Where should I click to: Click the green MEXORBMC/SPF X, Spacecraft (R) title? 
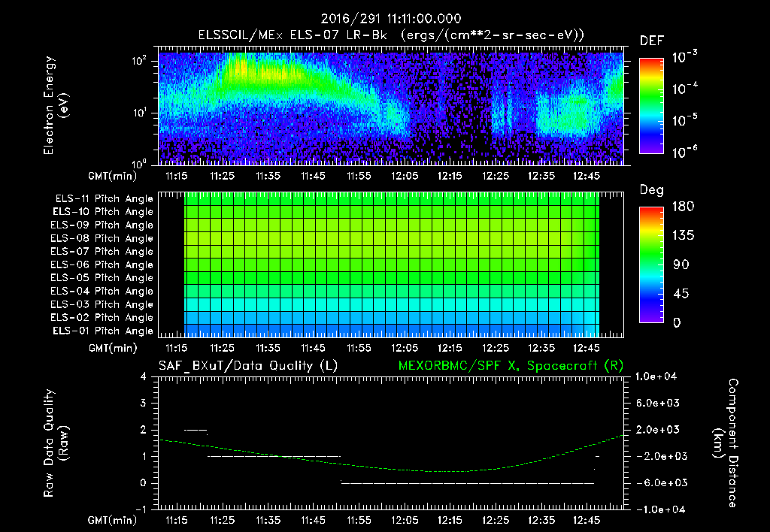tap(511, 366)
